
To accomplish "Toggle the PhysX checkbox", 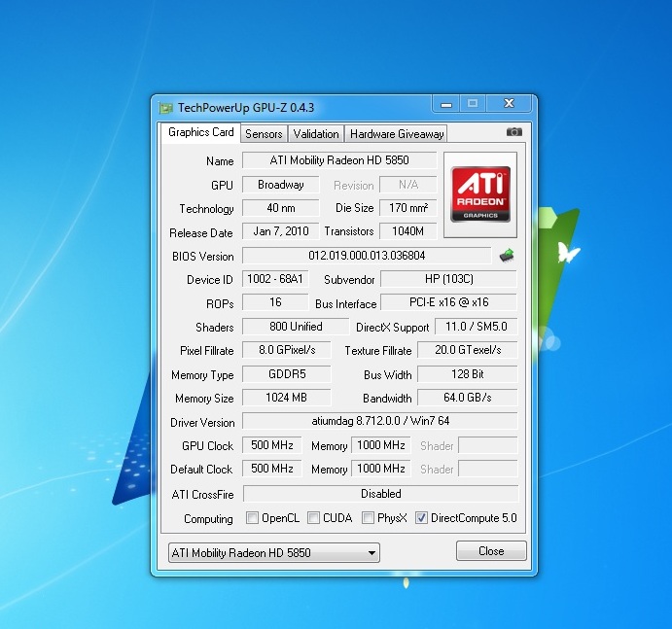I will (368, 518).
